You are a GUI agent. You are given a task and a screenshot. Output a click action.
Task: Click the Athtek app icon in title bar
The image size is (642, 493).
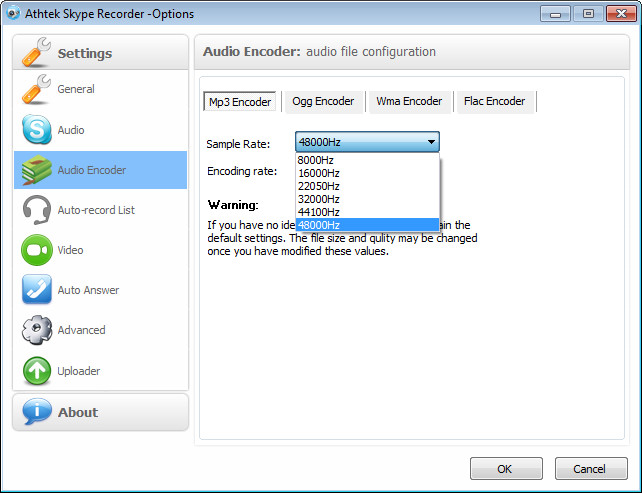coord(13,14)
